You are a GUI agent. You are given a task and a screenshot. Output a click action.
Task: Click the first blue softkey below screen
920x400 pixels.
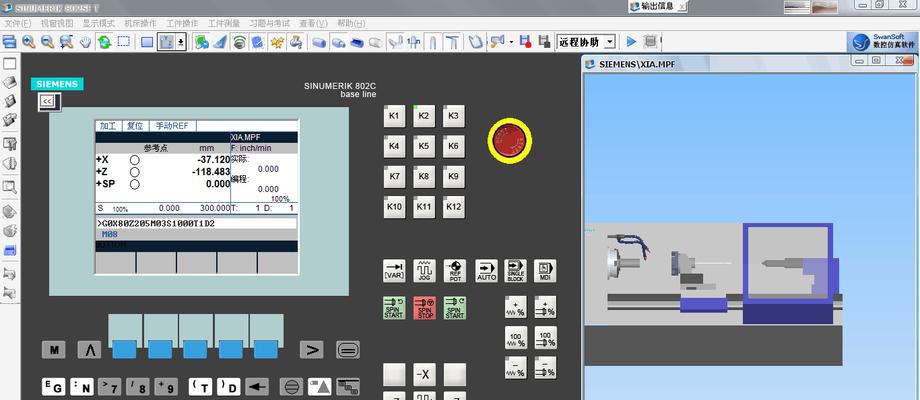(x=124, y=350)
